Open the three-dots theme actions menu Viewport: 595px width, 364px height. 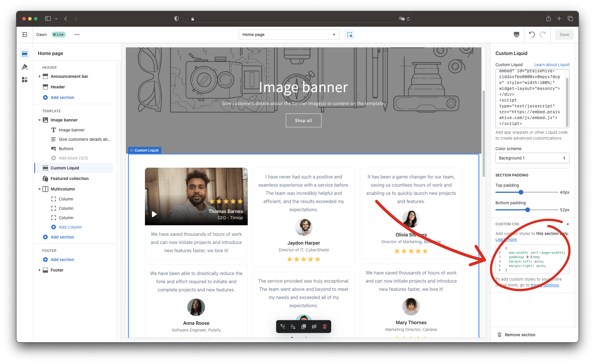[x=77, y=35]
